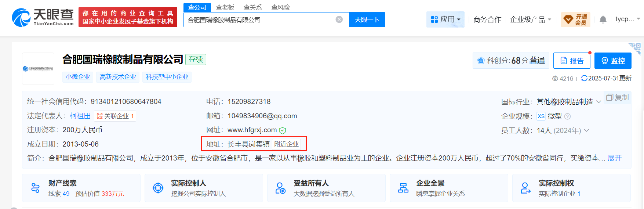Click the credit code 913401210680647804
Screen dimensions: 644x209
pos(126,101)
